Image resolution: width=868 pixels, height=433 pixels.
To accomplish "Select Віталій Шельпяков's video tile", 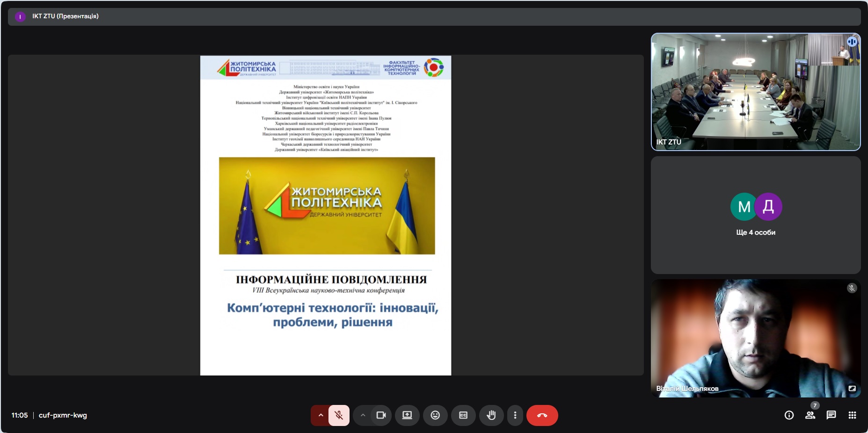I will click(756, 339).
